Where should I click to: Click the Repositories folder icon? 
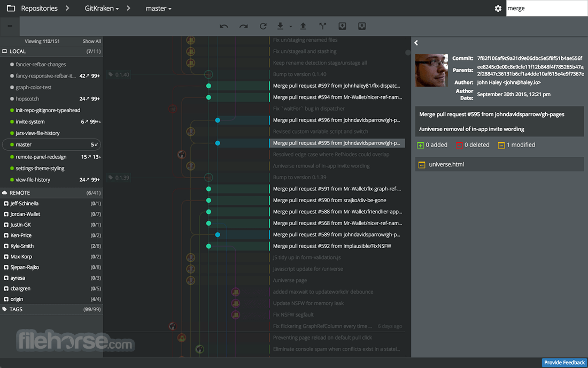click(11, 8)
